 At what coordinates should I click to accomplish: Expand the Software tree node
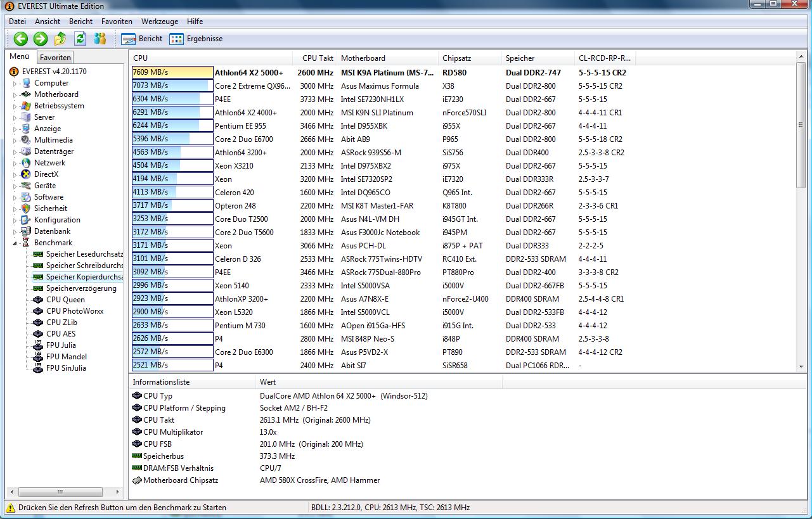click(x=15, y=198)
